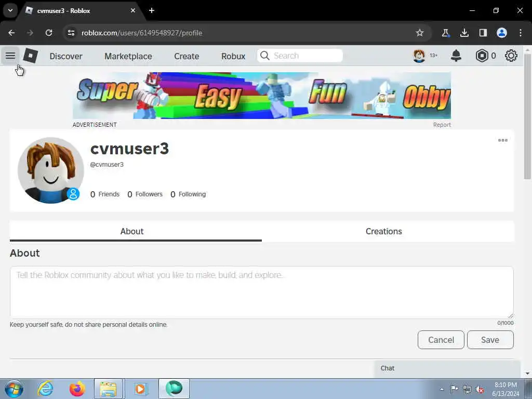Close the cvmuser3 - Roblox tab
This screenshot has width=532, height=399.
pos(133,10)
